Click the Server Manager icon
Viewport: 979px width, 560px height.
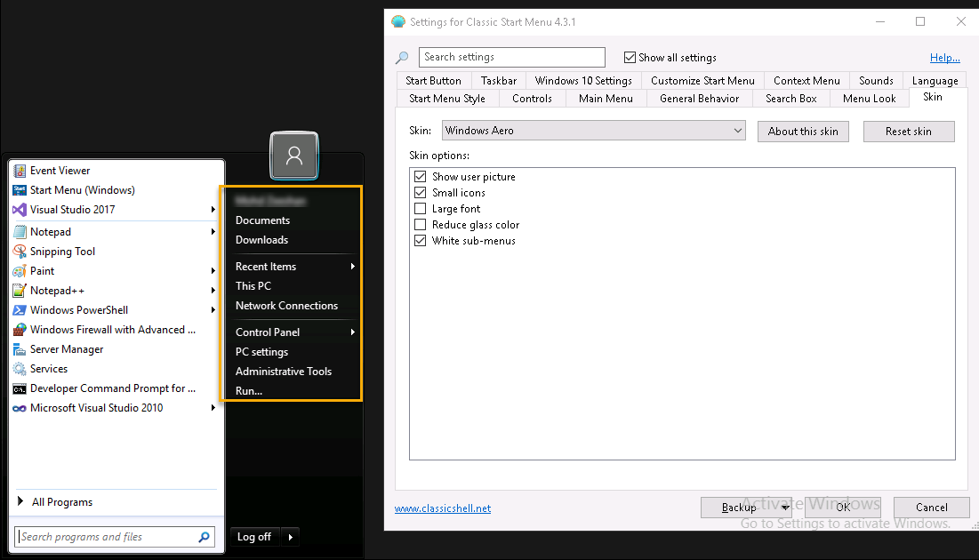(x=20, y=349)
